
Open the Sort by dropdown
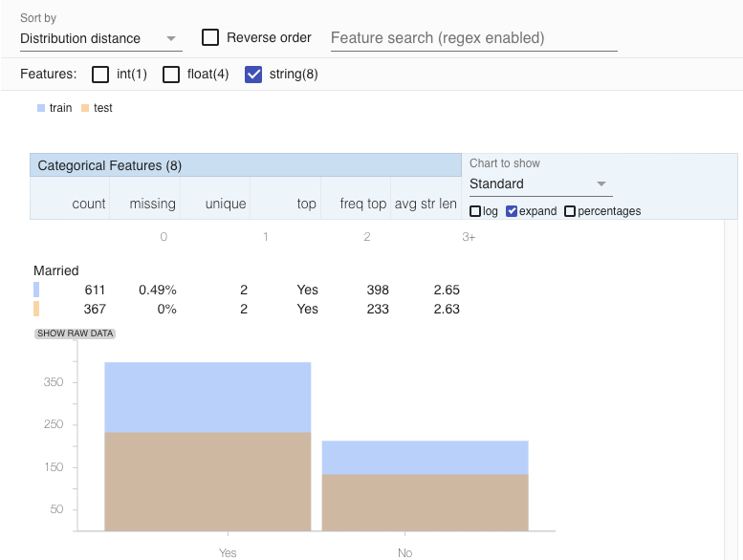tap(99, 38)
